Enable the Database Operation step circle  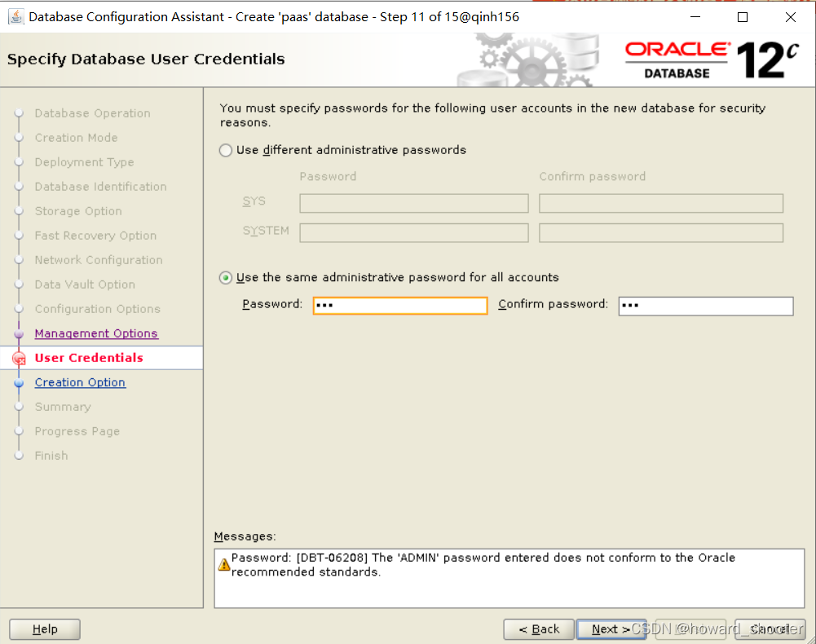pyautogui.click(x=18, y=112)
